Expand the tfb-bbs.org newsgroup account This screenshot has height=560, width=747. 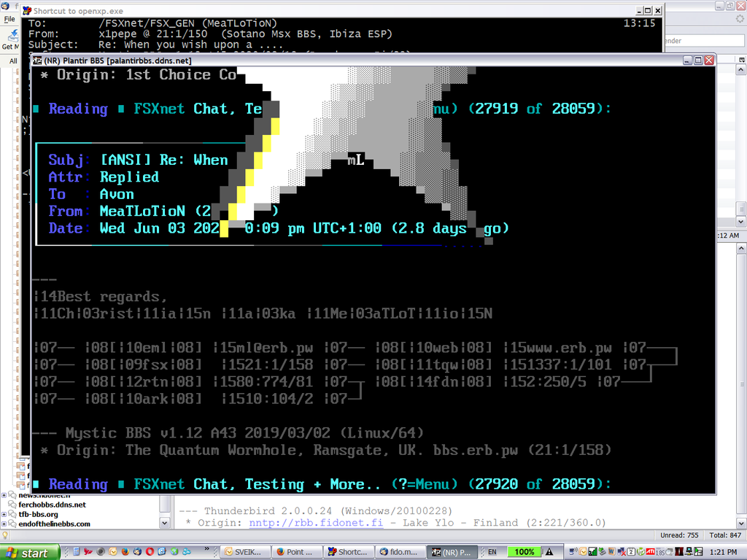pos(4,514)
